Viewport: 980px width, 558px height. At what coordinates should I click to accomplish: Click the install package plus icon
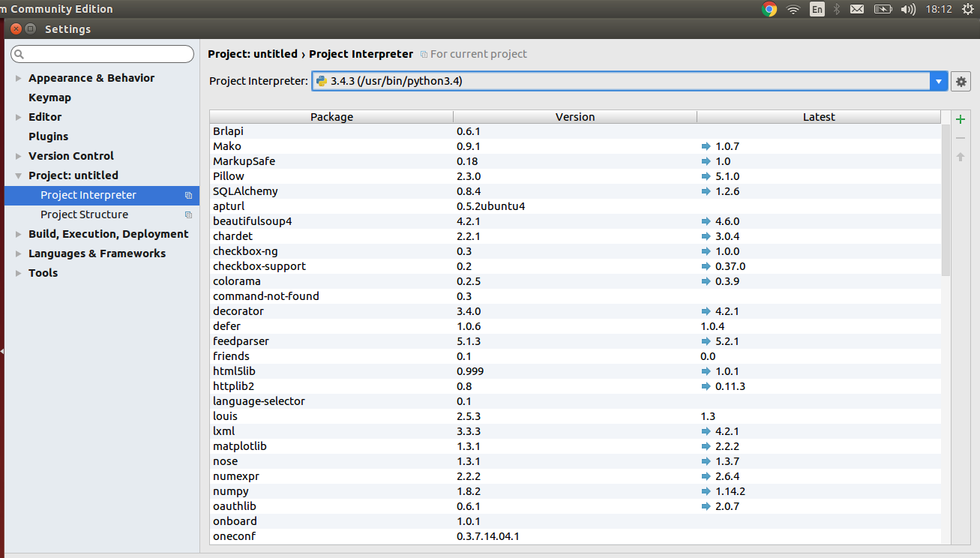pos(961,119)
